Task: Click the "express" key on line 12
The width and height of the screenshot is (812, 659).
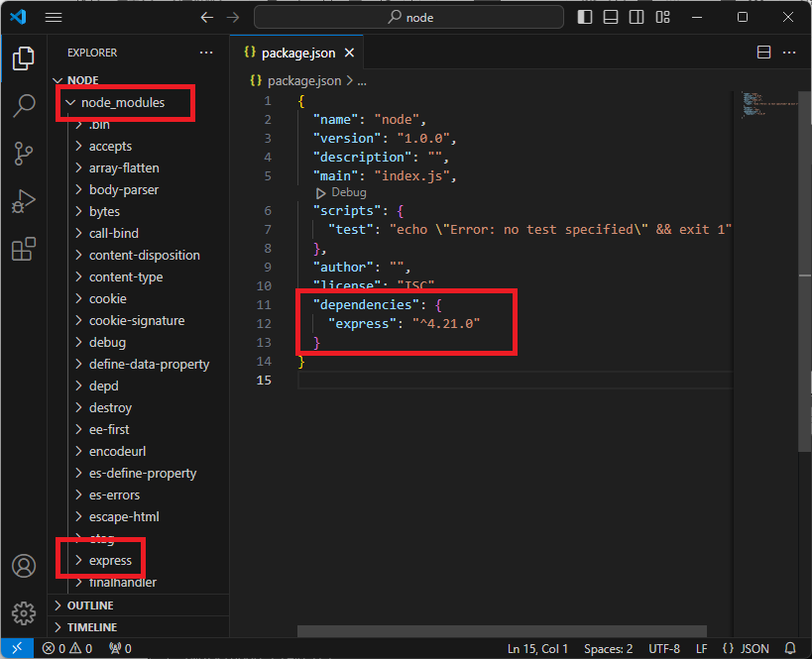Action: [x=362, y=323]
